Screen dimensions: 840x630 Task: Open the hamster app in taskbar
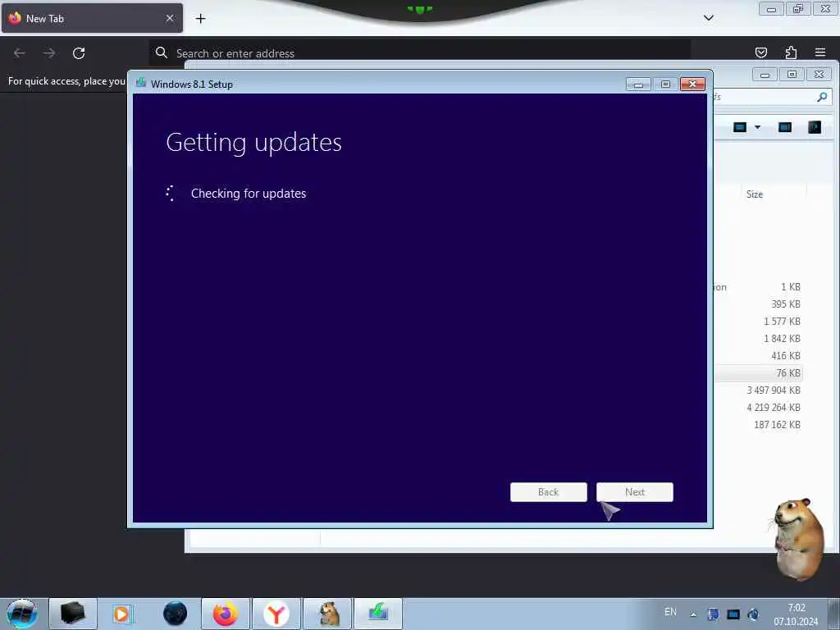327,614
